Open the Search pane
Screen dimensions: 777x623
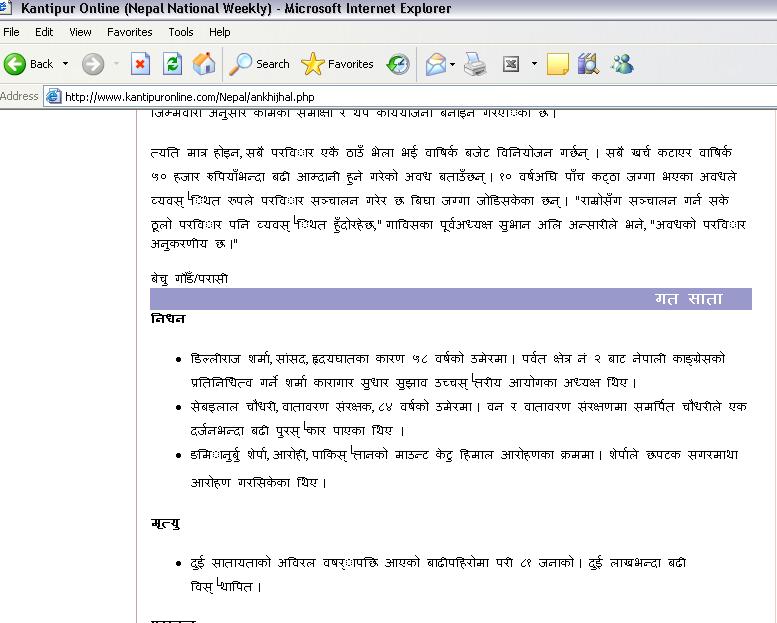pyautogui.click(x=260, y=64)
